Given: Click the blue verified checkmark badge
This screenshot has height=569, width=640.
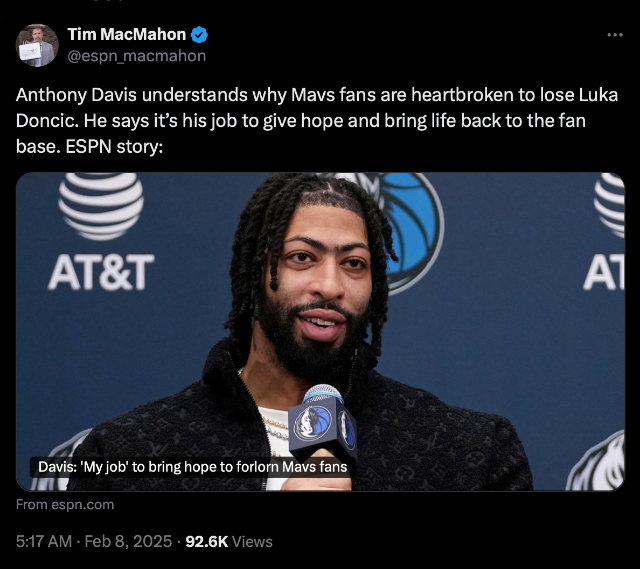Looking at the screenshot, I should pos(199,35).
